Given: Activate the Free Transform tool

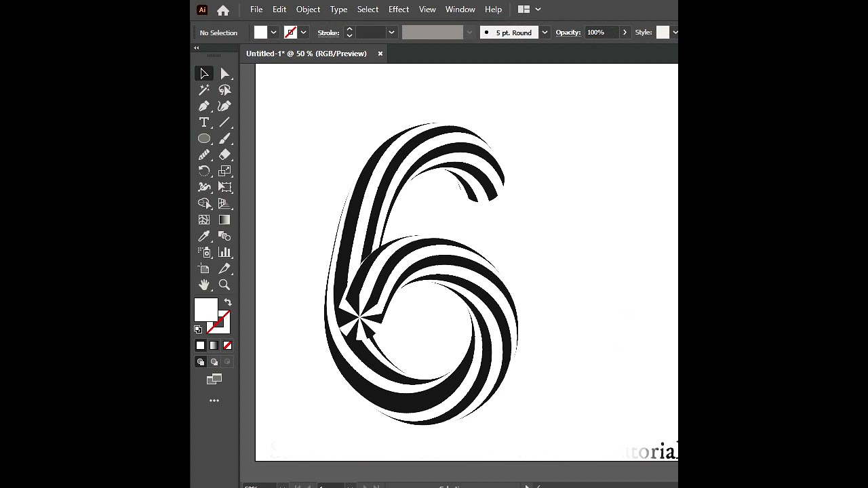Looking at the screenshot, I should [225, 187].
